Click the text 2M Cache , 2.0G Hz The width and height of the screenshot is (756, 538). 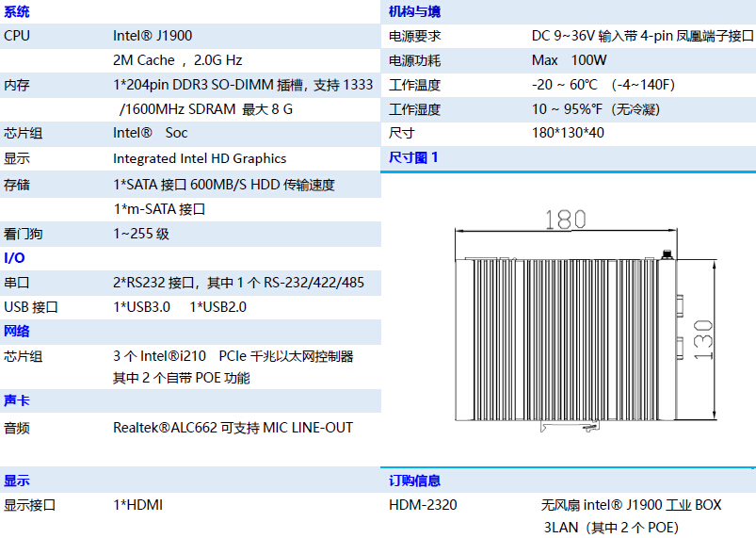coord(177,60)
